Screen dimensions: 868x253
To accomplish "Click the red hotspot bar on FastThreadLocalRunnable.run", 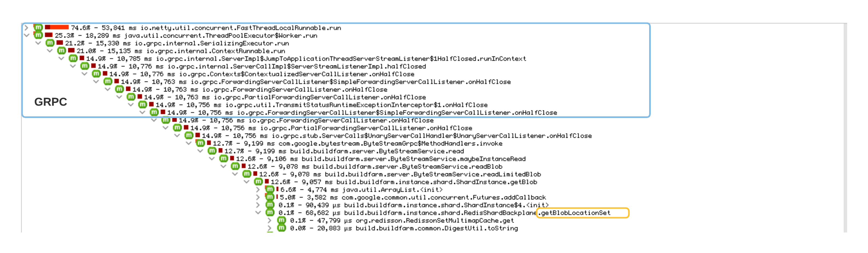I will 57,28.
